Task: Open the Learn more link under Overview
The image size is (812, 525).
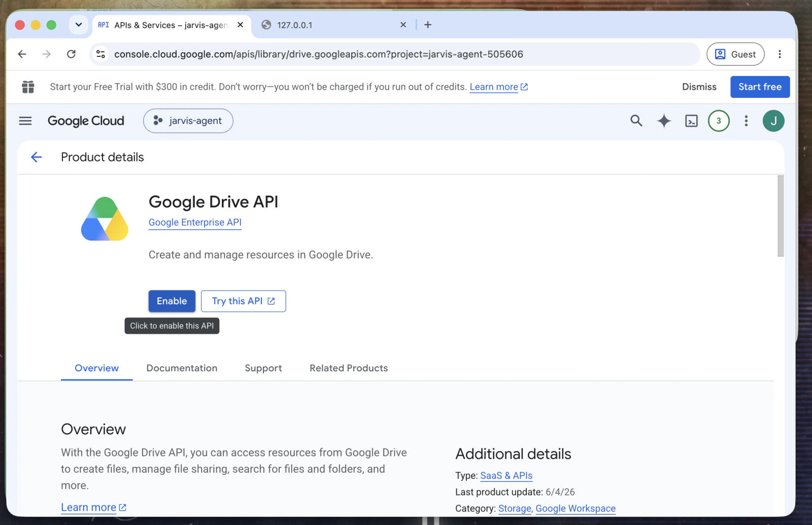Action: (x=93, y=507)
